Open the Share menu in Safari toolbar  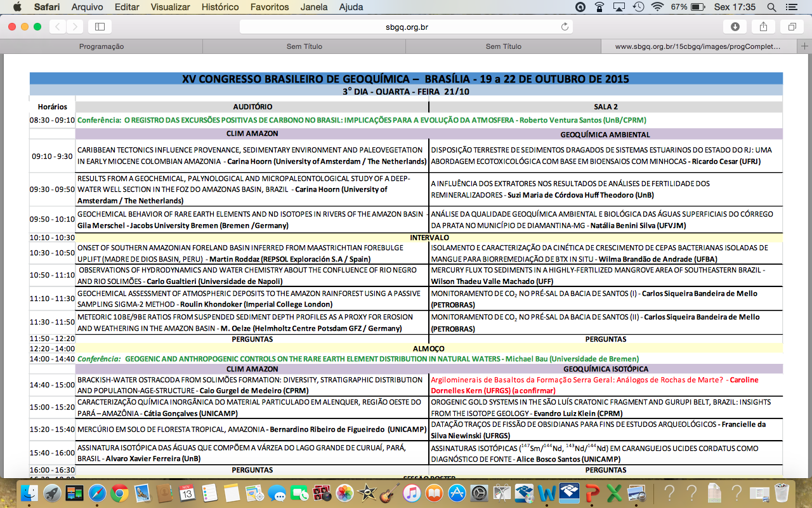coord(764,27)
